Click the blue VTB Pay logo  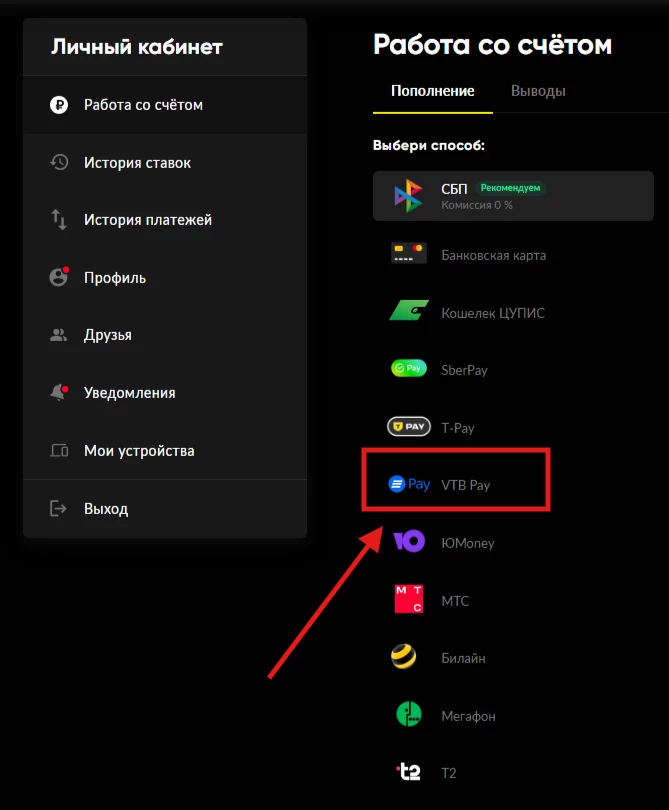pos(409,484)
